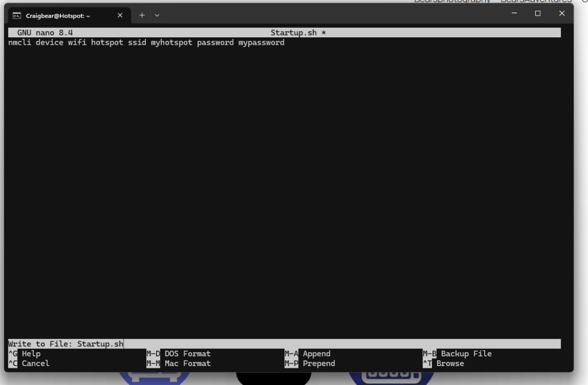Screen dimensions: 588x385
Task: Minimize the terminal window
Action: [513, 14]
